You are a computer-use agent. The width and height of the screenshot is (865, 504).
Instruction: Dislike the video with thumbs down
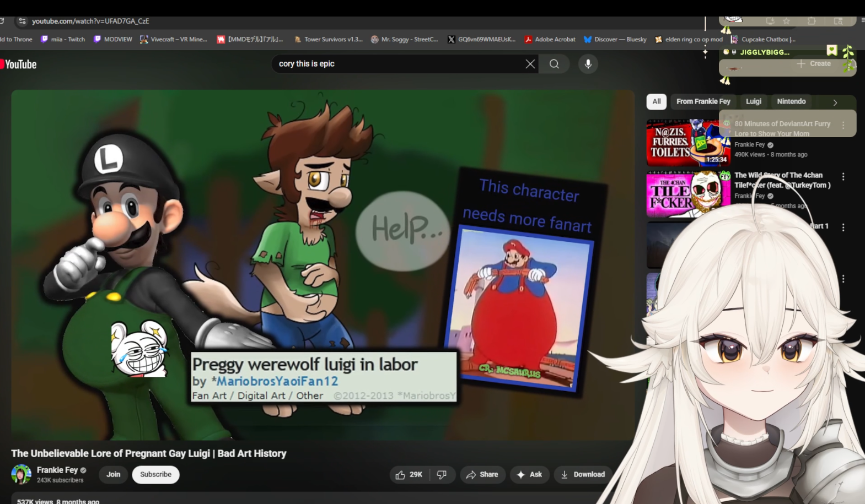442,474
